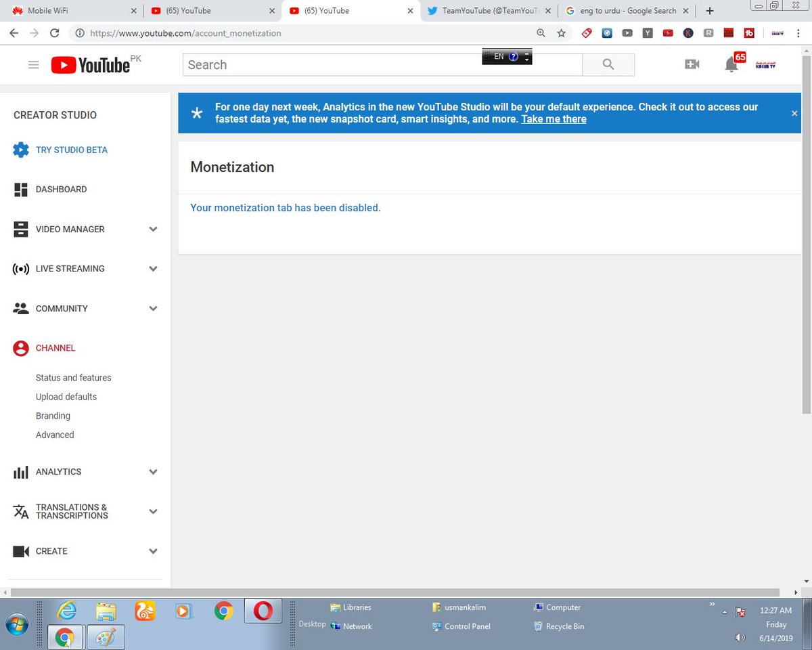The image size is (812, 650).
Task: Click the red Channel person icon
Action: [x=21, y=348]
